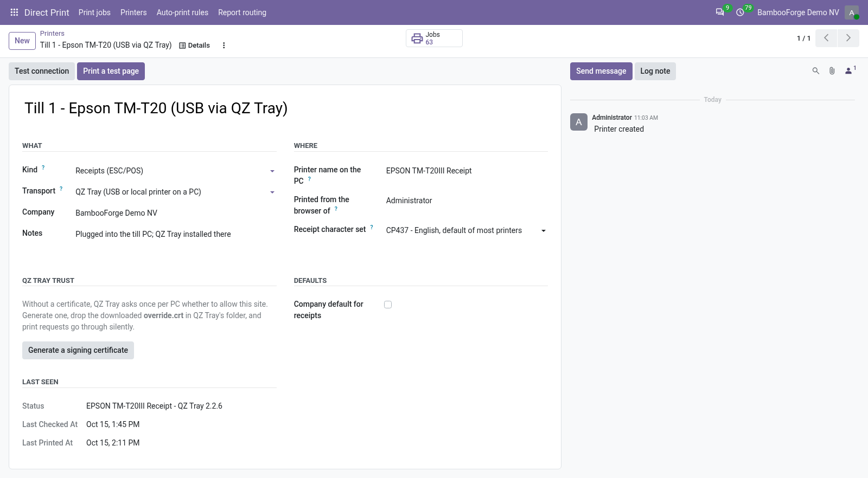
Task: Open Auto-print rules menu
Action: pyautogui.click(x=182, y=12)
